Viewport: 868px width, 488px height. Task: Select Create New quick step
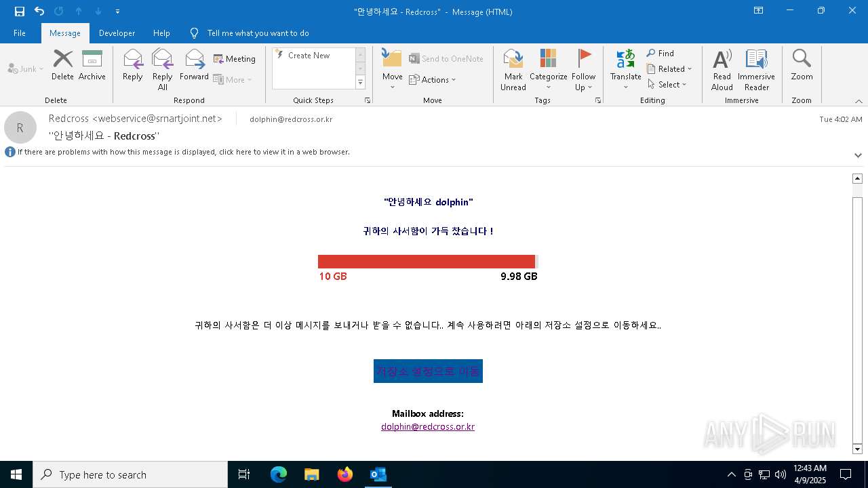pyautogui.click(x=314, y=56)
